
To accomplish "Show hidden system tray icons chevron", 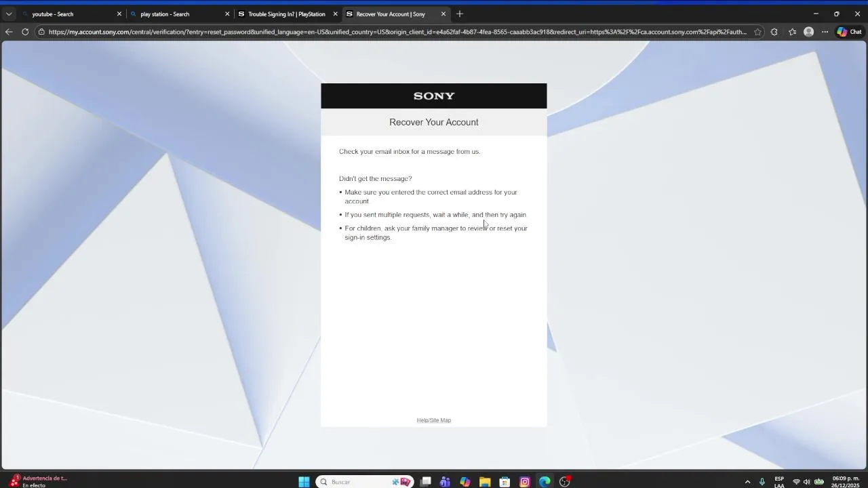I will coord(747,482).
